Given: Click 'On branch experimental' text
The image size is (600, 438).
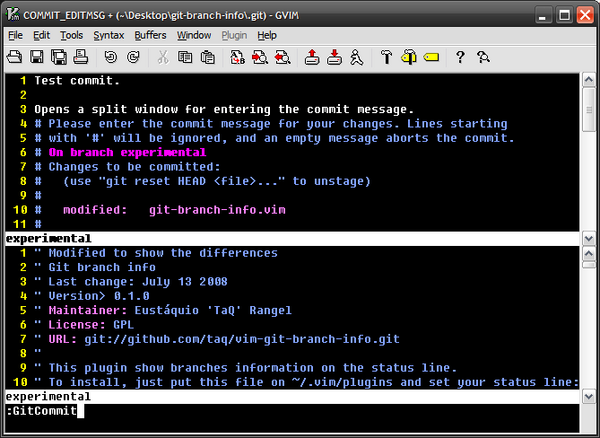Looking at the screenshot, I should [x=127, y=152].
